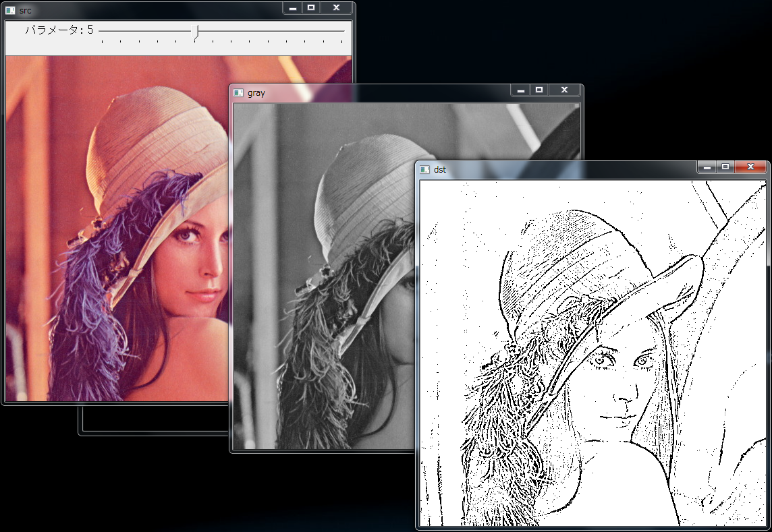This screenshot has height=532, width=772.
Task: Close the gray window
Action: pos(564,90)
